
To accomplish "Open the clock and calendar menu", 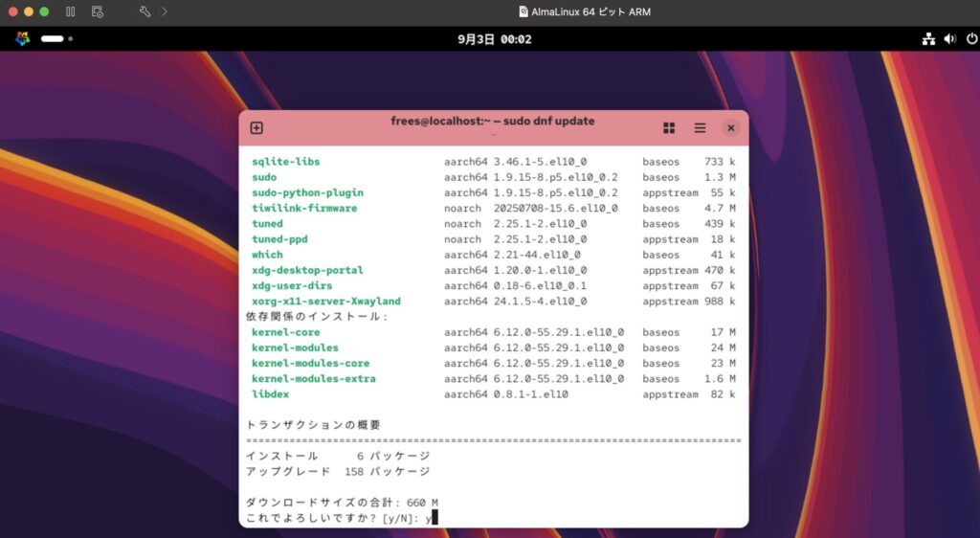I will pos(495,39).
